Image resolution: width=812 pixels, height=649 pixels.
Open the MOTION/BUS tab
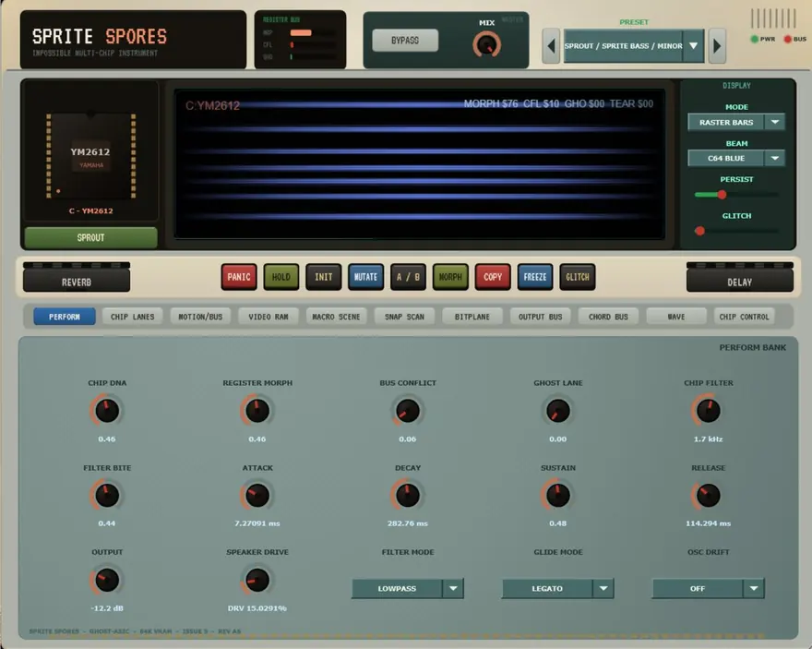[x=200, y=317]
